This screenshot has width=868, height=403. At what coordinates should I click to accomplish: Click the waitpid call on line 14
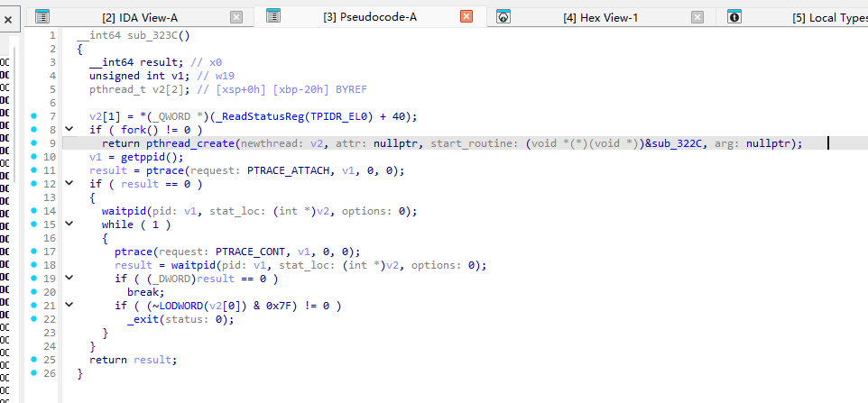[x=124, y=211]
